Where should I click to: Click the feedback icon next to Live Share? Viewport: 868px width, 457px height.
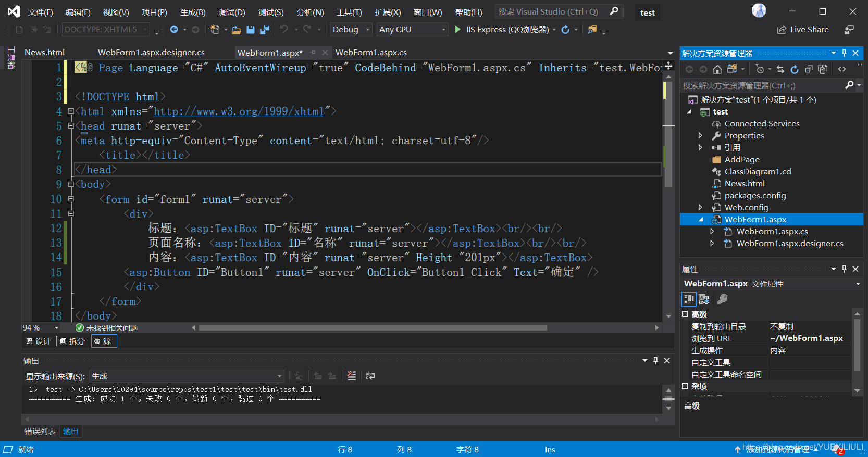849,30
